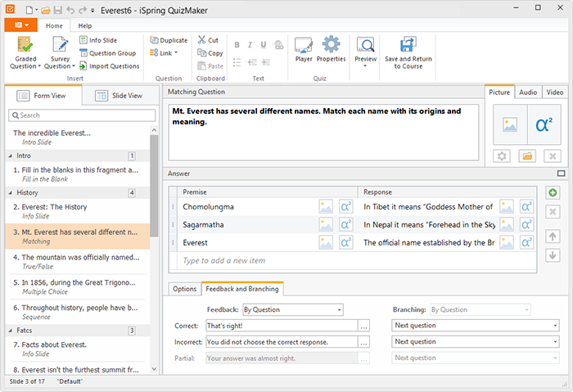Insert an Info Slide
Image resolution: width=573 pixels, height=392 pixels.
tap(98, 40)
